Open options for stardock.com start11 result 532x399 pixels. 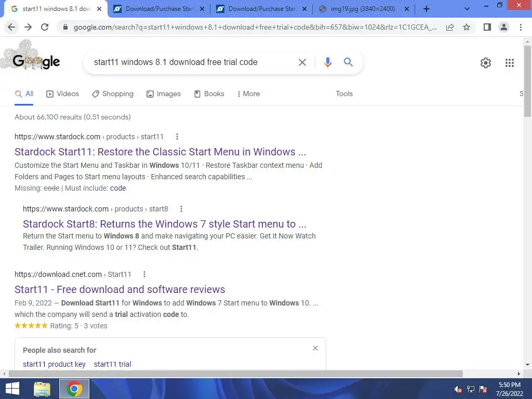pyautogui.click(x=177, y=137)
